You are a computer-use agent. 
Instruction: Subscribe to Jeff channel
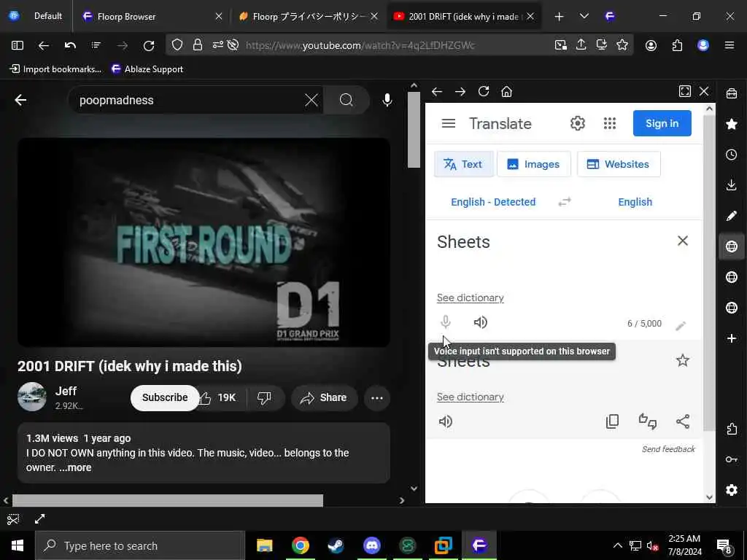click(165, 397)
